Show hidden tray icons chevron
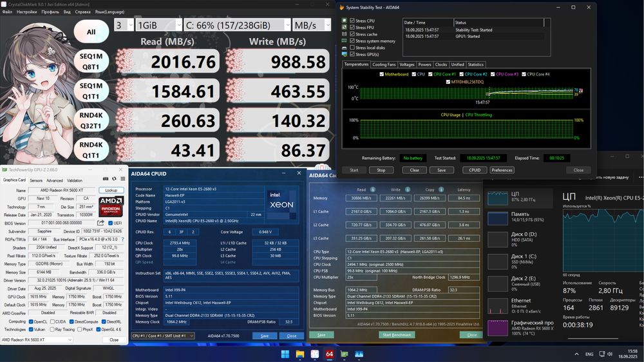Image resolution: width=644 pixels, height=362 pixels. 576,354
